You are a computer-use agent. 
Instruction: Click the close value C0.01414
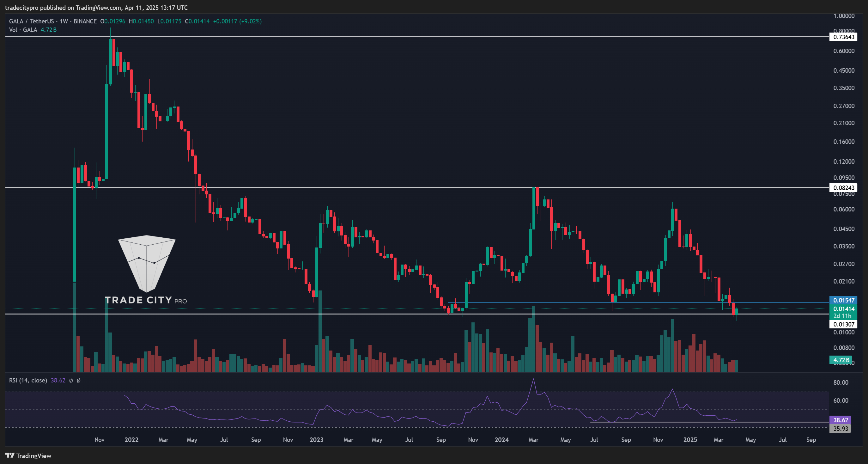(197, 21)
